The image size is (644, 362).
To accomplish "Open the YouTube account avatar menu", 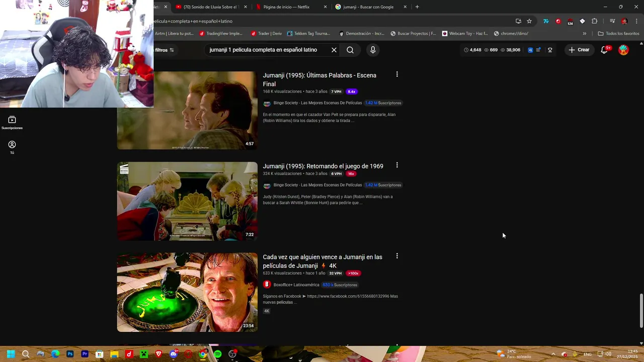I will (x=623, y=50).
